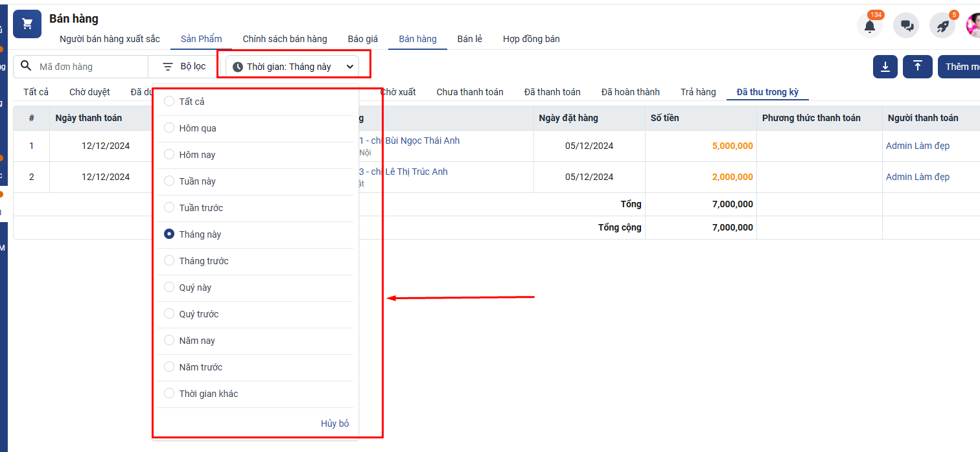Open the "Bộ lọc" filter dropdown
The height and width of the screenshot is (452, 980).
pyautogui.click(x=184, y=67)
